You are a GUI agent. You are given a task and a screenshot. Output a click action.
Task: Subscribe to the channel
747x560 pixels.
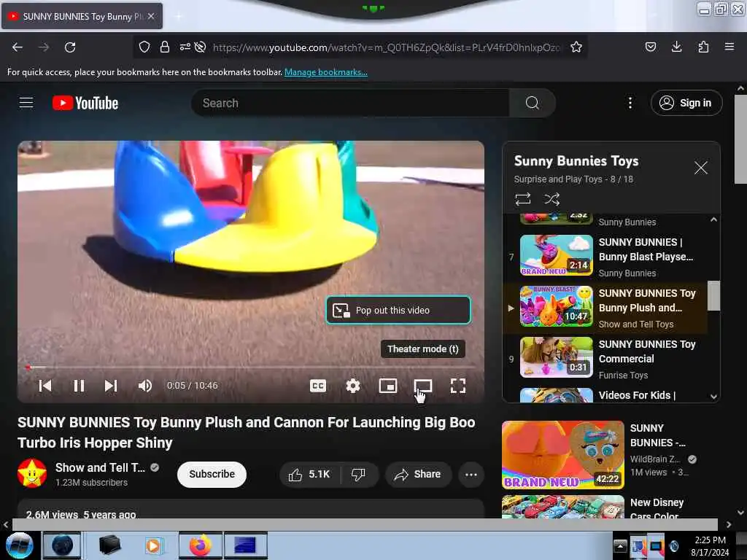[212, 474]
